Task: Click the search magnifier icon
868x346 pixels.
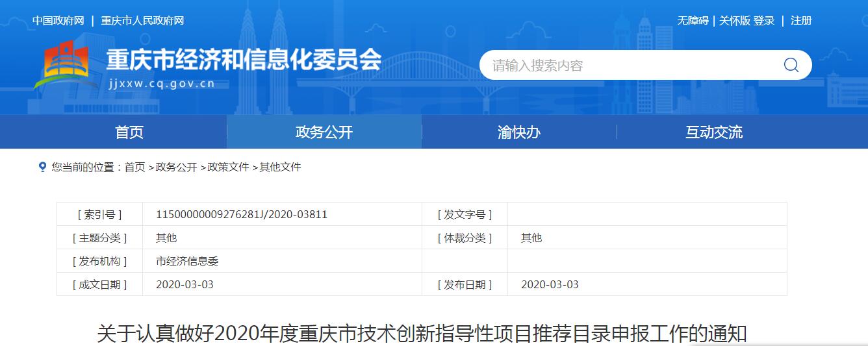Action: point(791,65)
